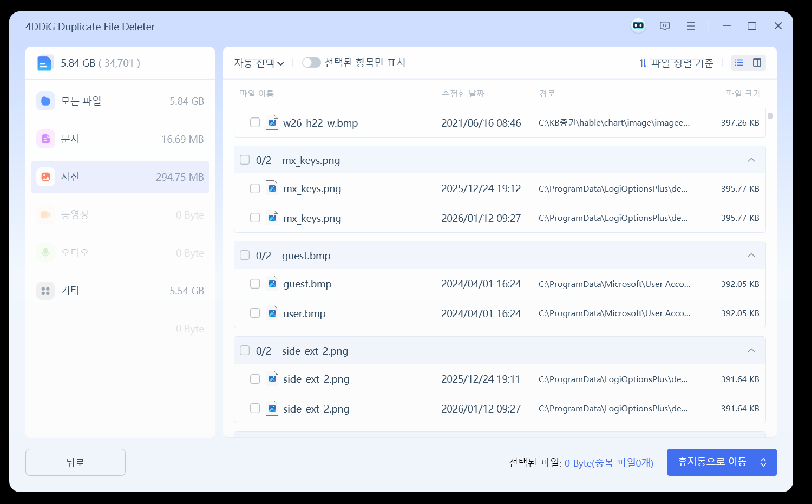Click the 오디오 microphone category icon
The width and height of the screenshot is (812, 504).
[x=45, y=253]
